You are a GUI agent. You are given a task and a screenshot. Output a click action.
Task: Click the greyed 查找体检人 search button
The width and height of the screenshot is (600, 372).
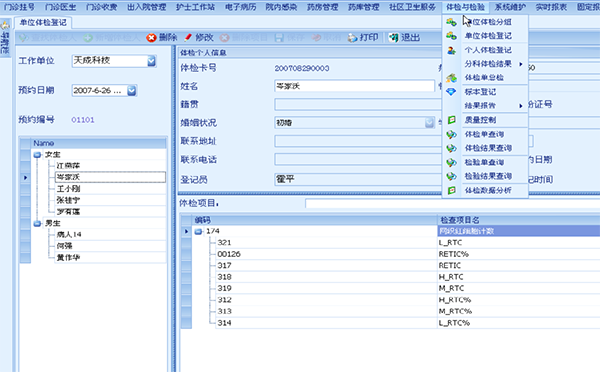pos(47,38)
